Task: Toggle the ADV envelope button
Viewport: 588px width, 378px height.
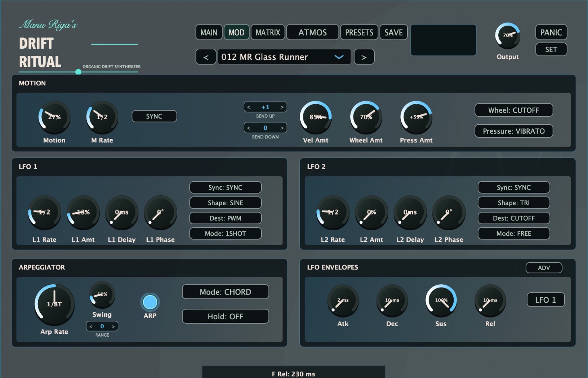Action: (x=544, y=268)
